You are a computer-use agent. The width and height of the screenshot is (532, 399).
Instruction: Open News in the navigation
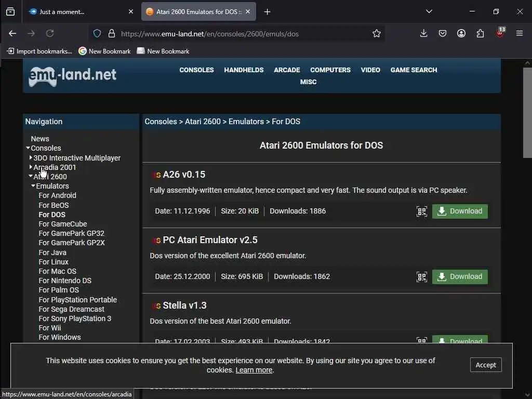coord(40,139)
